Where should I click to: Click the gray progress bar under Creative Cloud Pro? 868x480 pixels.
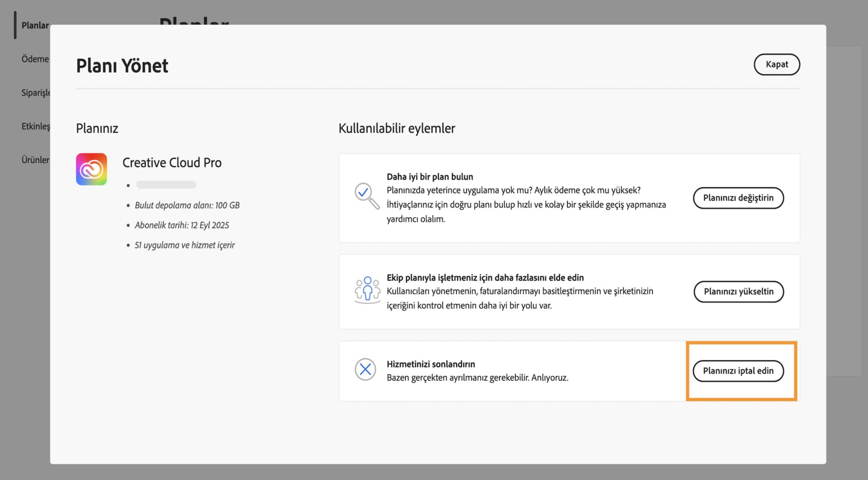click(x=165, y=185)
